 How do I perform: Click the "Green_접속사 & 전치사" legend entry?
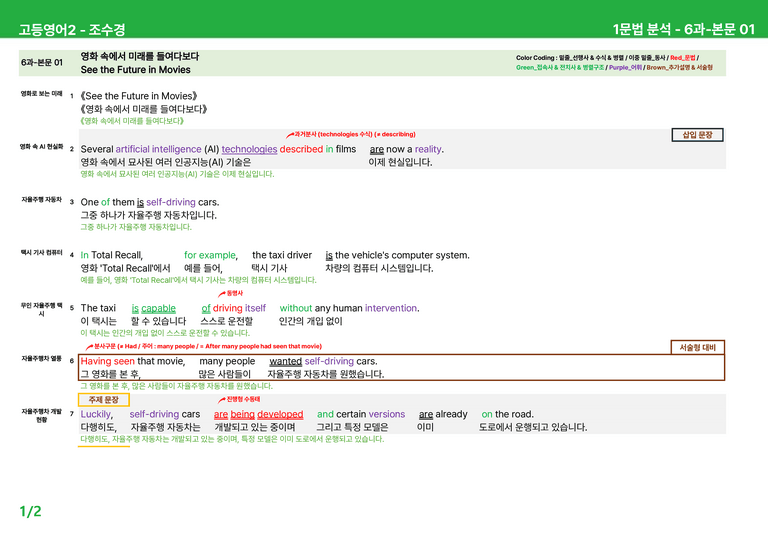560,68
